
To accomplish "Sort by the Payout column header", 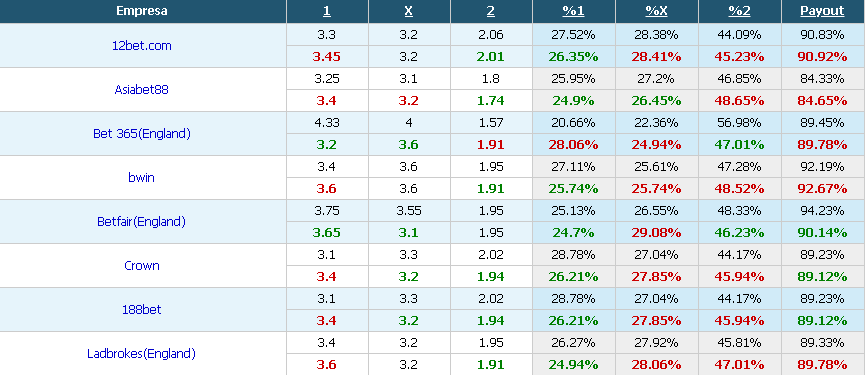I will click(x=823, y=11).
